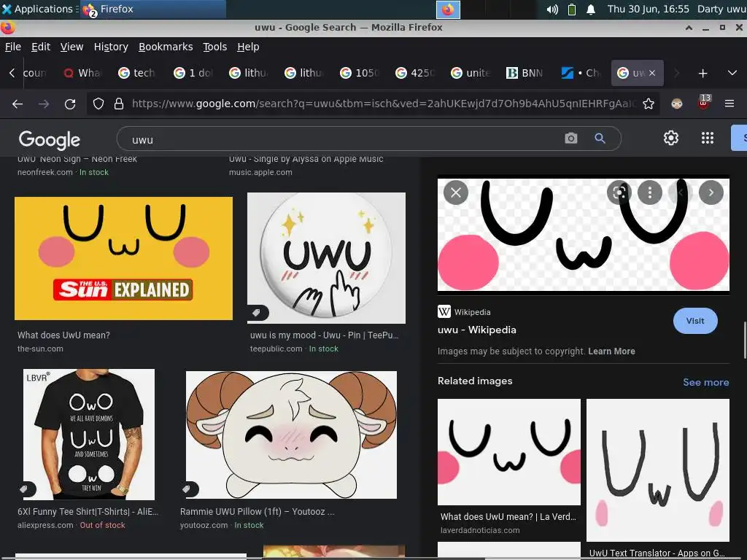Open the History menu

pyautogui.click(x=111, y=47)
